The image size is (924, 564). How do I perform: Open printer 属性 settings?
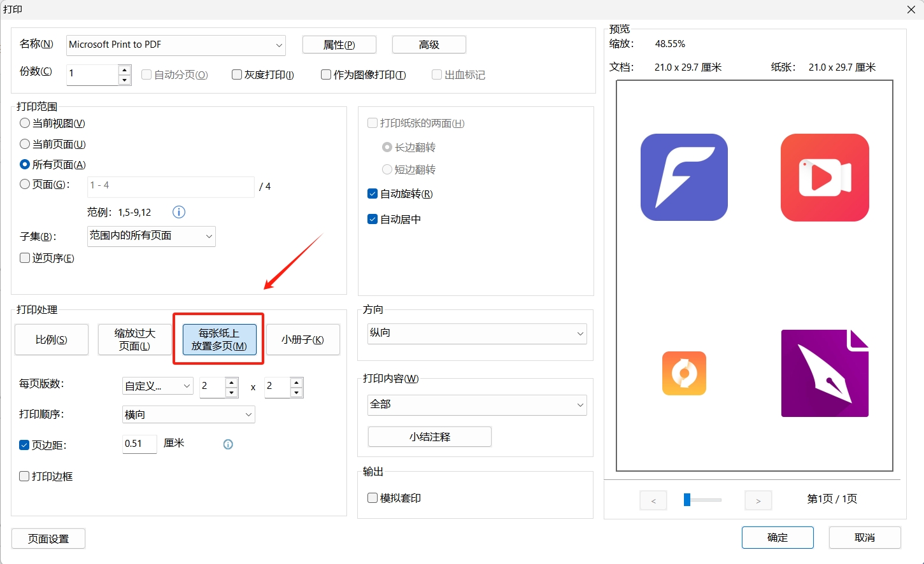(x=339, y=45)
